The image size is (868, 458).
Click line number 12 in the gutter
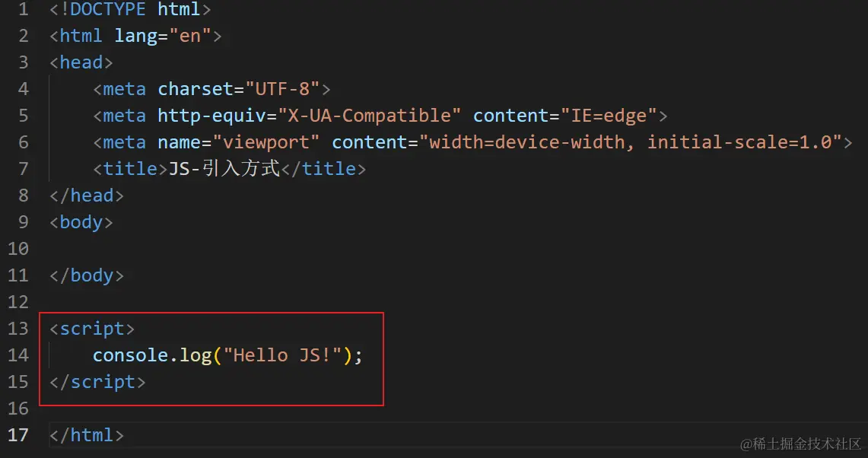pyautogui.click(x=18, y=302)
